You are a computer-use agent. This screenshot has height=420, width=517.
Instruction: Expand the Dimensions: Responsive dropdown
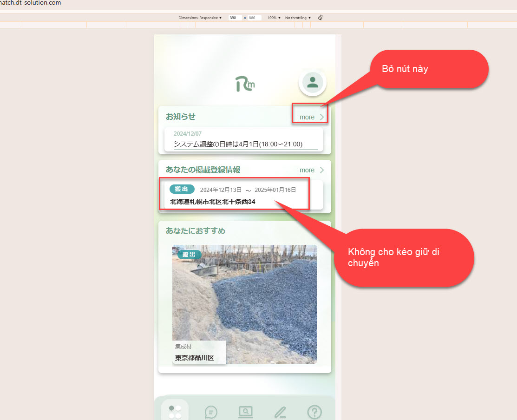200,18
